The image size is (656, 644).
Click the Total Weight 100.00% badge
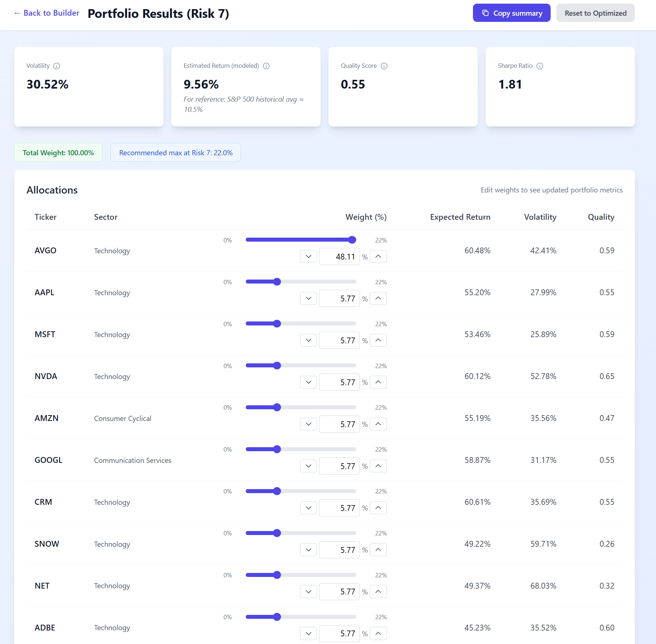point(58,152)
